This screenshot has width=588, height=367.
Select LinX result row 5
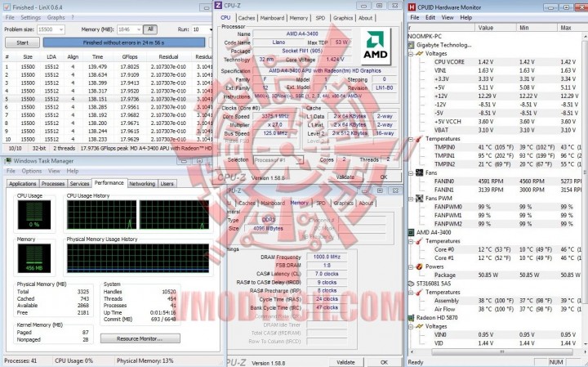pos(107,99)
